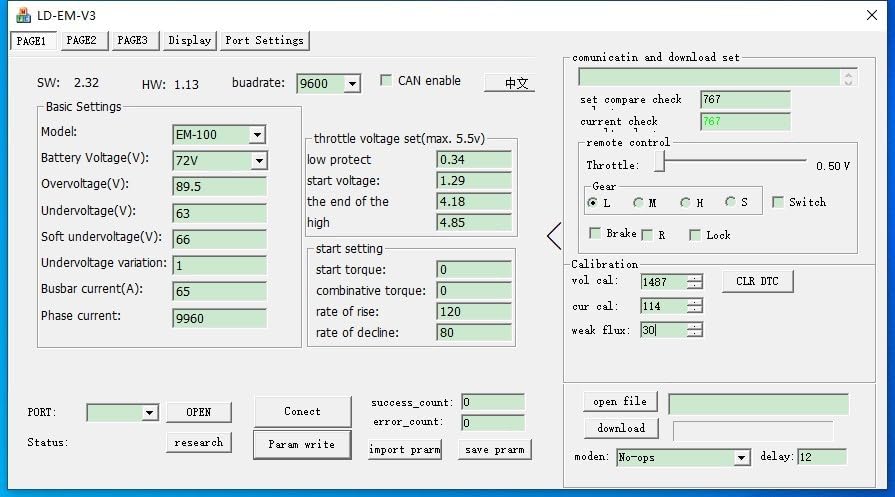The width and height of the screenshot is (895, 497).
Task: Click the high voltage field showing 4.85
Action: point(474,223)
